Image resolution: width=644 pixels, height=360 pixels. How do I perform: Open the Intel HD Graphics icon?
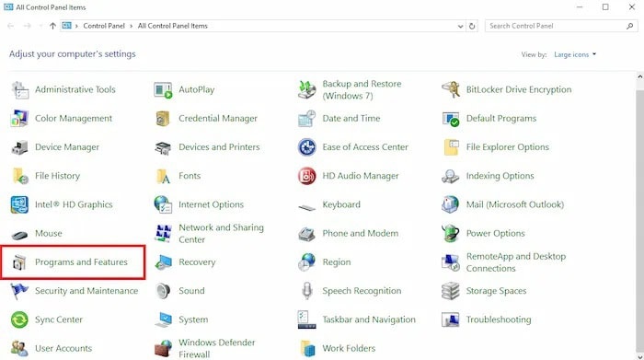pyautogui.click(x=19, y=204)
